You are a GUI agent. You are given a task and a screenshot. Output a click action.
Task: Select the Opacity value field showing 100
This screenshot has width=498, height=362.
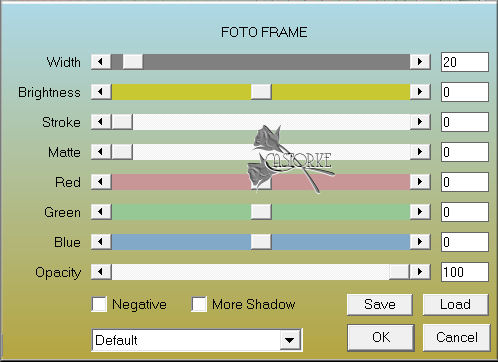(465, 272)
